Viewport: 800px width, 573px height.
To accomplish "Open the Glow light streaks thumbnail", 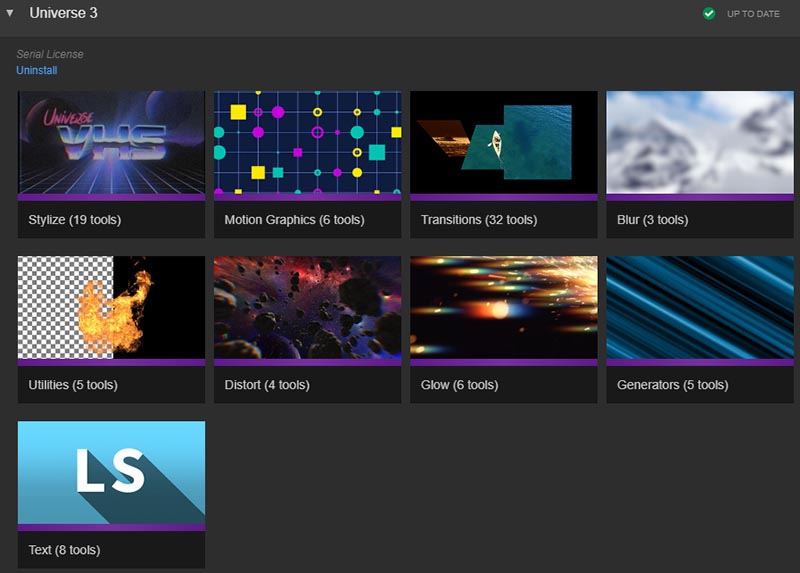I will 504,308.
